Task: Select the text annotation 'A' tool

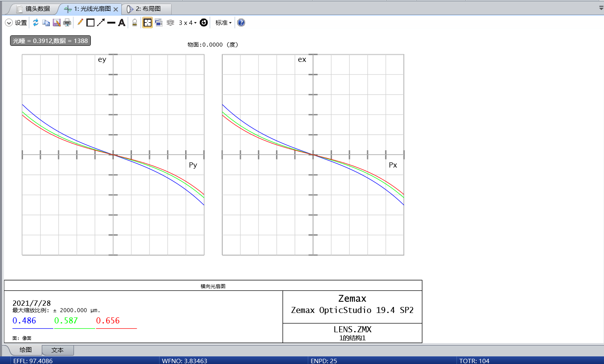Action: click(x=122, y=22)
